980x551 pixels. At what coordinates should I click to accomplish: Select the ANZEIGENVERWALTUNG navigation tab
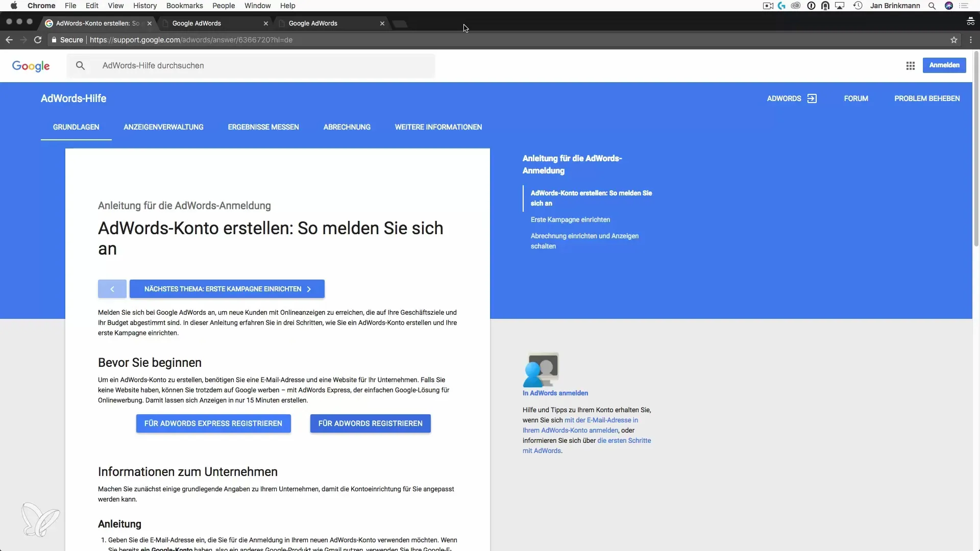click(x=163, y=127)
